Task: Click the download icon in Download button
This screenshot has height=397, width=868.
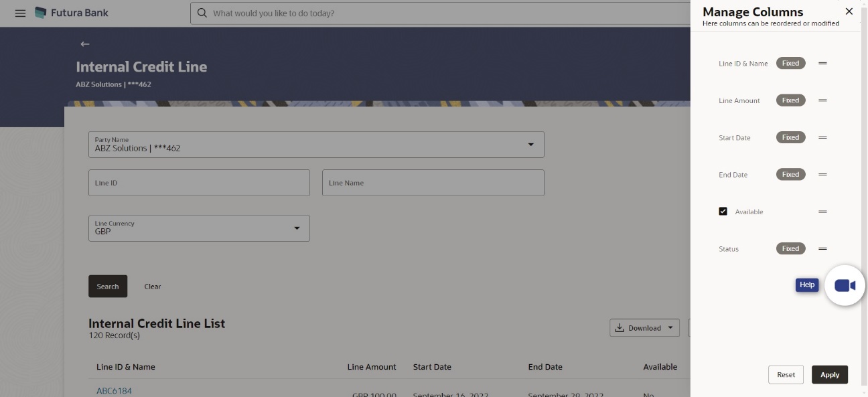Action: click(x=620, y=328)
